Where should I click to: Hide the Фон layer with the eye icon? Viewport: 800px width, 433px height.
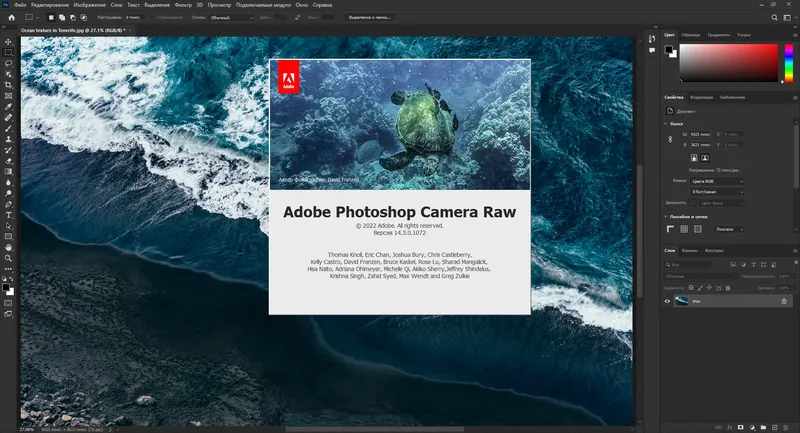tap(668, 301)
